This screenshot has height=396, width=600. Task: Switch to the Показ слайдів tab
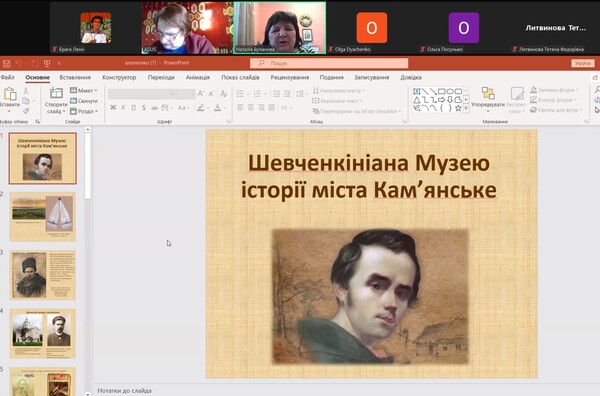point(240,77)
